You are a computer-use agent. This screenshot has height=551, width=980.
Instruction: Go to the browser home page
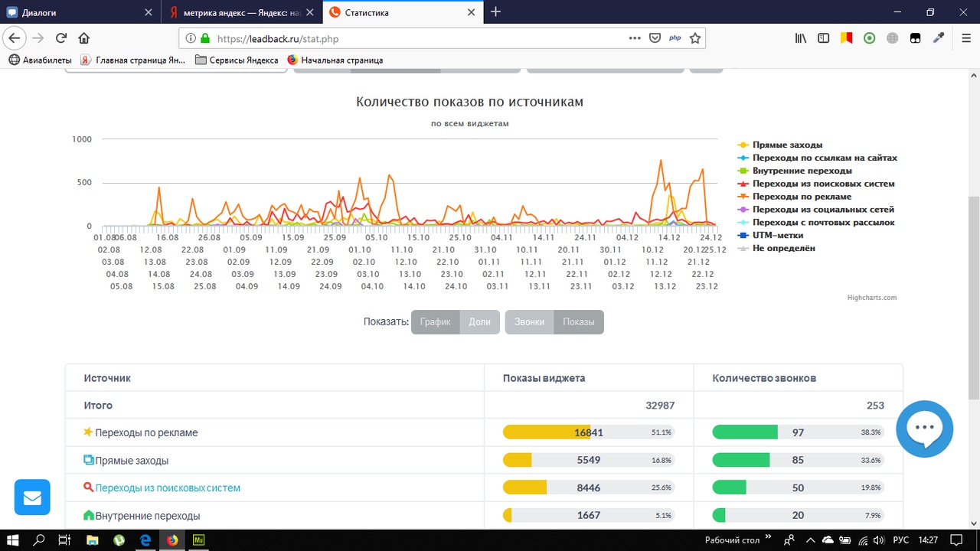pyautogui.click(x=84, y=38)
